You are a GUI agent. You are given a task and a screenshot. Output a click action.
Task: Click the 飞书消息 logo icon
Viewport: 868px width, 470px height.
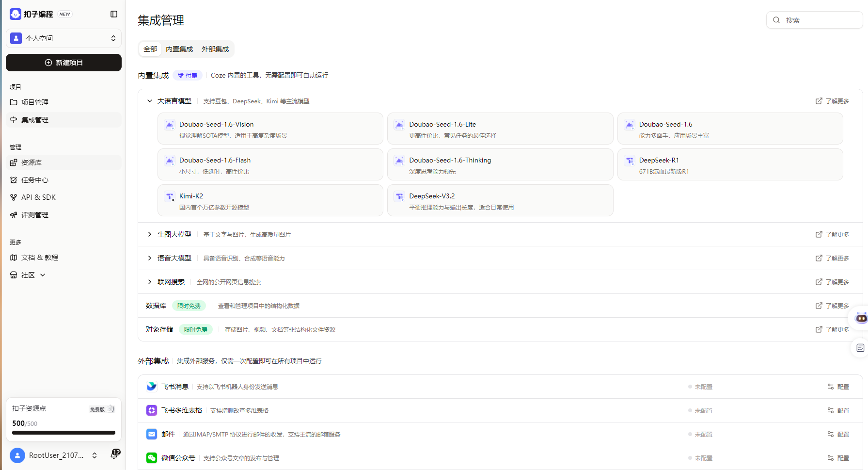click(152, 387)
